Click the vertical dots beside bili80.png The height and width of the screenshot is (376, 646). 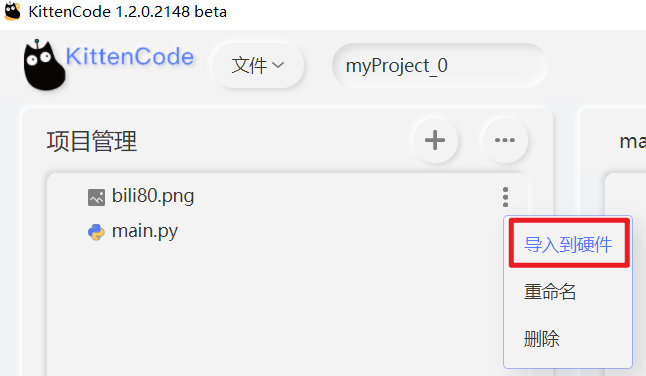click(506, 197)
